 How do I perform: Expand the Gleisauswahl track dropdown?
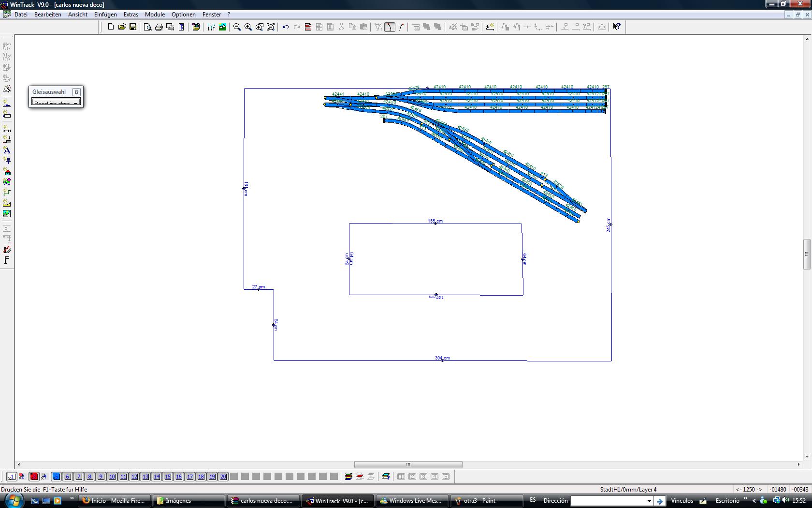click(75, 103)
